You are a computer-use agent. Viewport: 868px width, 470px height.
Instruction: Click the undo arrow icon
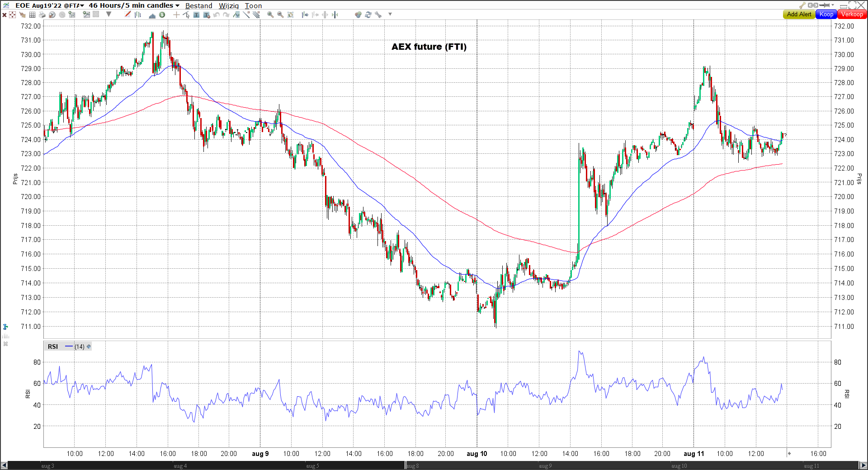[216, 14]
